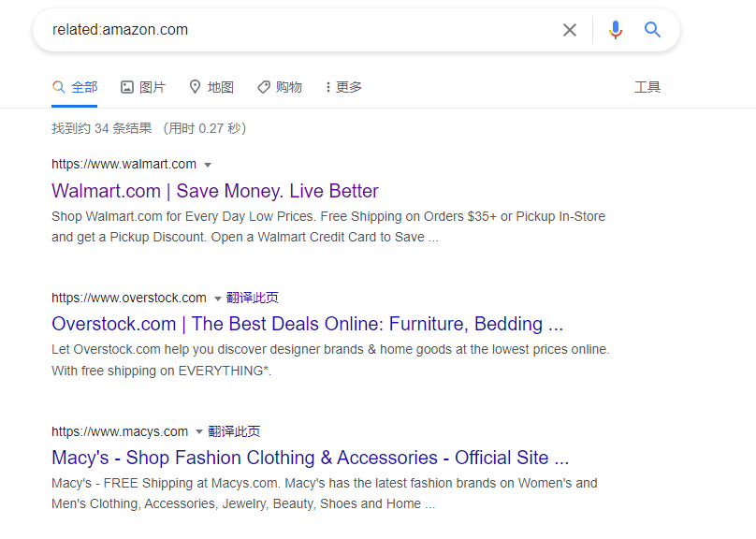The image size is (756, 539).
Task: Click the camera icon next to 图片
Action: 127,86
